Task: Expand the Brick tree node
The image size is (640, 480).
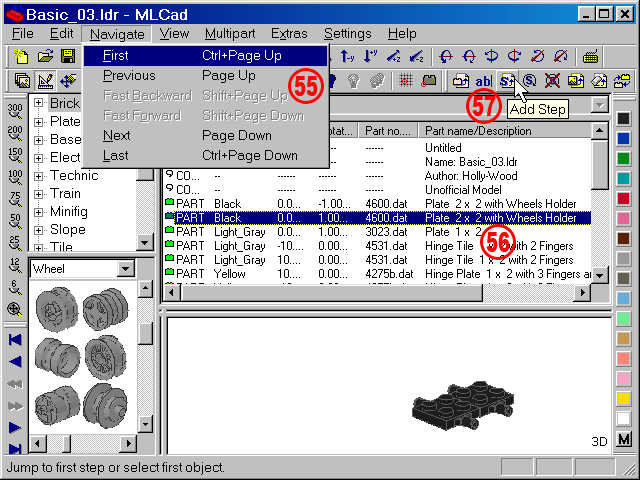Action: click(38, 103)
